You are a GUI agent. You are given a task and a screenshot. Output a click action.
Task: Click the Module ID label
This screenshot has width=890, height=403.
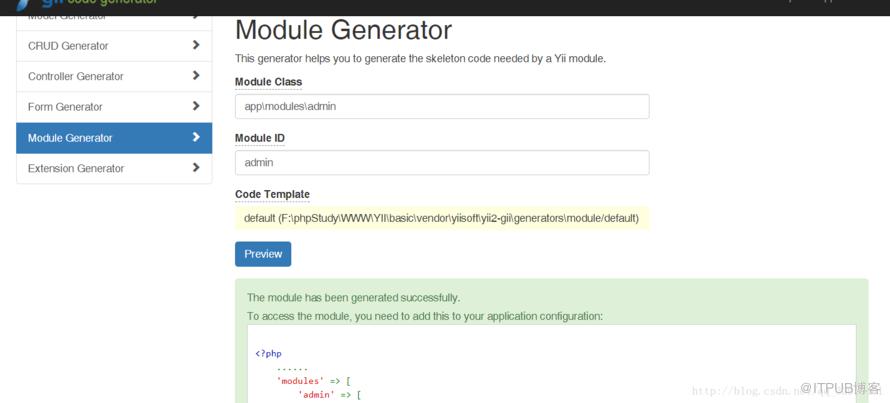[260, 138]
